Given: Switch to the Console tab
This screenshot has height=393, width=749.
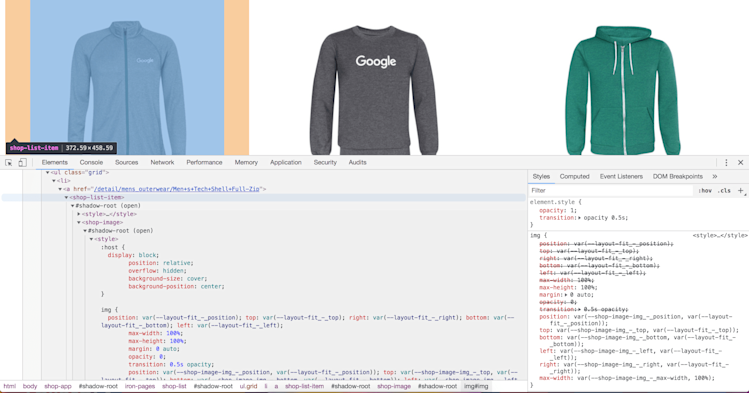Looking at the screenshot, I should (x=91, y=163).
